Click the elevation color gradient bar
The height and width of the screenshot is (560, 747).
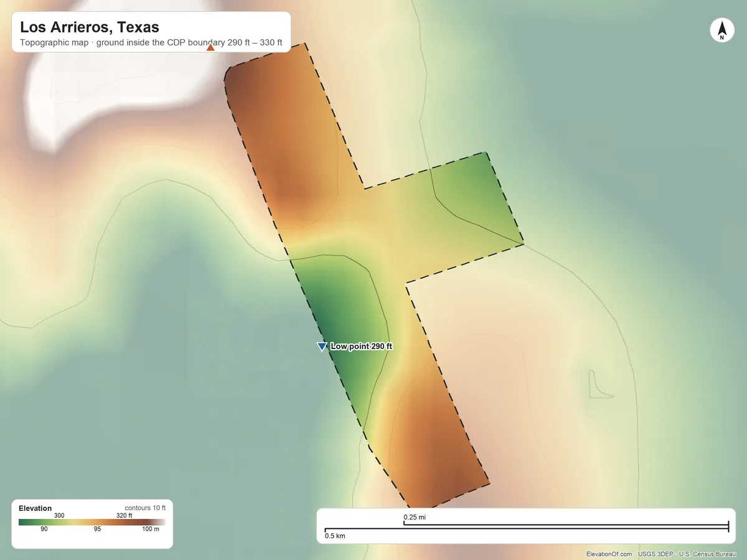coord(92,522)
